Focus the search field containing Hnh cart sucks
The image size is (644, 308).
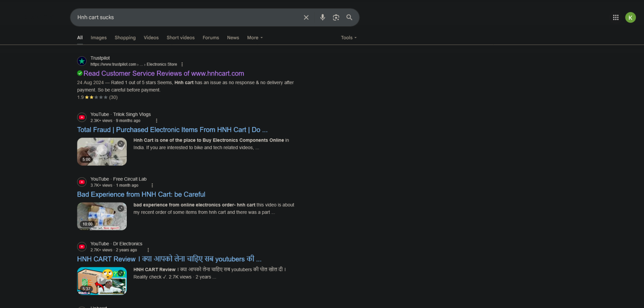[x=187, y=17]
